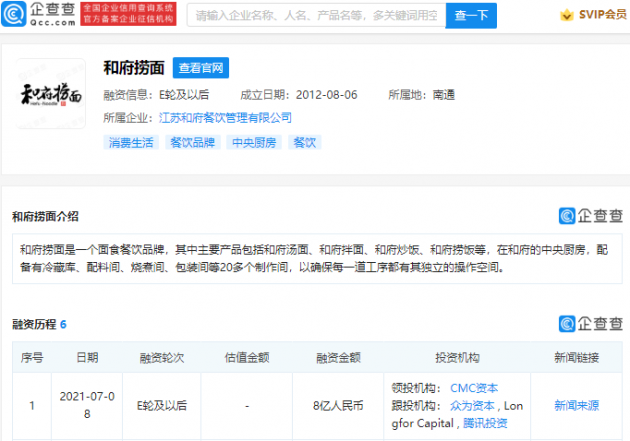
Task: Open the 新闻来源 link in row 1
Action: 577,406
